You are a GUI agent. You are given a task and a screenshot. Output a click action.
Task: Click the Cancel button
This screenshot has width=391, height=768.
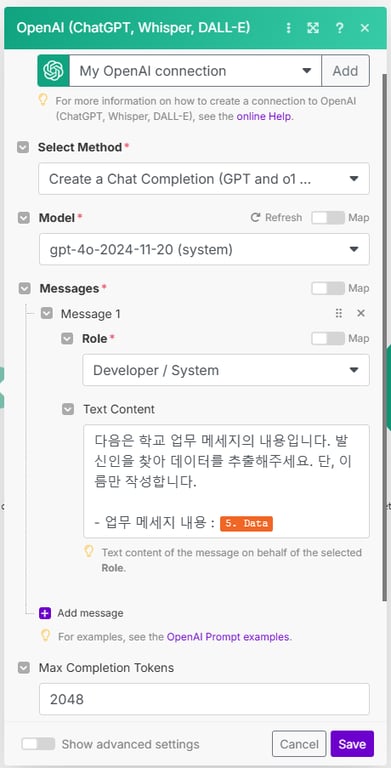pos(299,744)
